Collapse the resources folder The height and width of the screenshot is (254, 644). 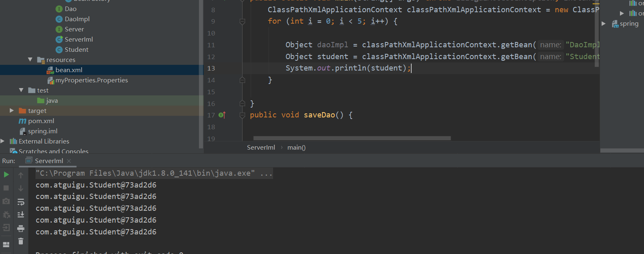pos(30,60)
